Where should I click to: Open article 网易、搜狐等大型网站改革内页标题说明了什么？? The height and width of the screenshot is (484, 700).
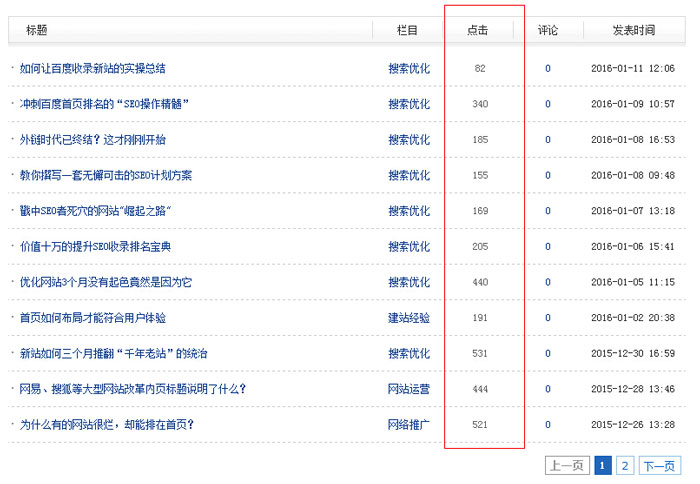(x=132, y=389)
